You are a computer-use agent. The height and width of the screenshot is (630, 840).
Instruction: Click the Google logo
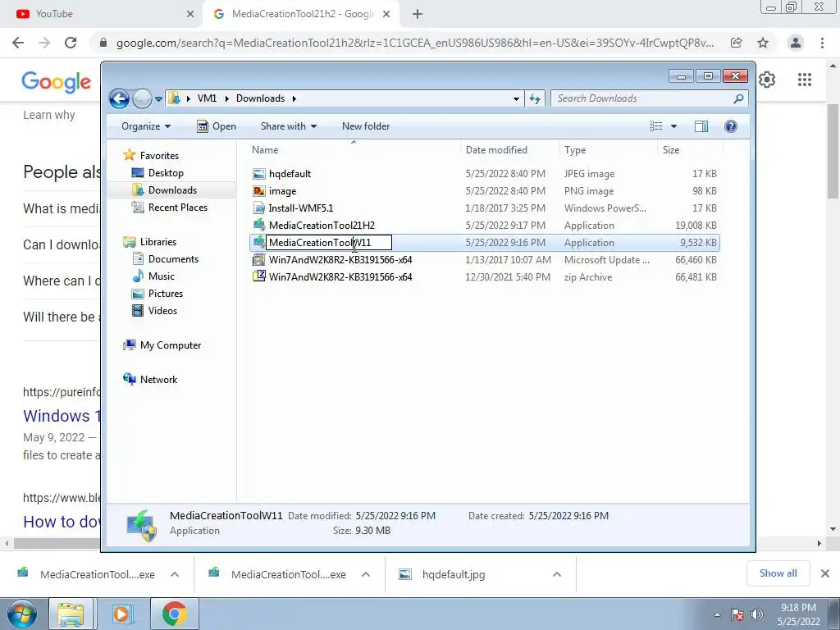pyautogui.click(x=57, y=82)
